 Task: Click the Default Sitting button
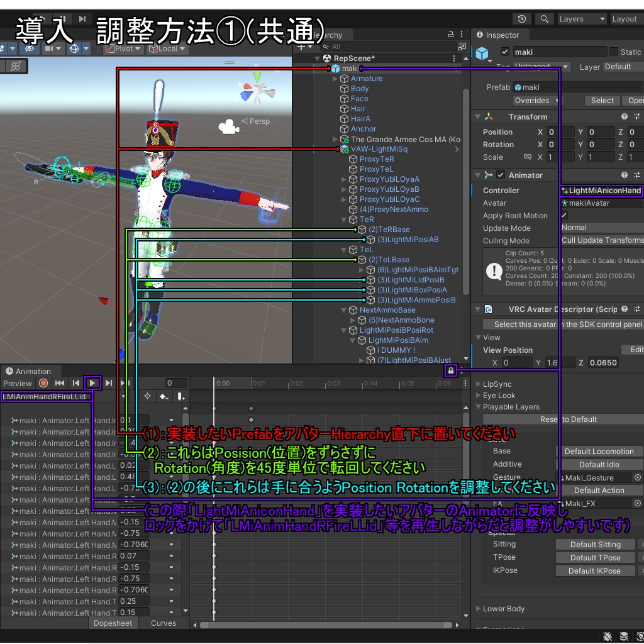coord(595,544)
